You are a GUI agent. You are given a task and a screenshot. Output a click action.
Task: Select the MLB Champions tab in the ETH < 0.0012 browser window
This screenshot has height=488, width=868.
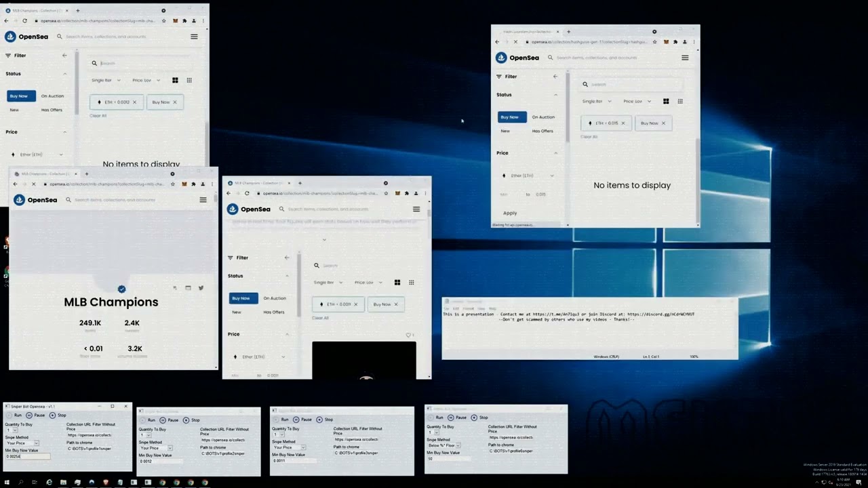(x=36, y=11)
